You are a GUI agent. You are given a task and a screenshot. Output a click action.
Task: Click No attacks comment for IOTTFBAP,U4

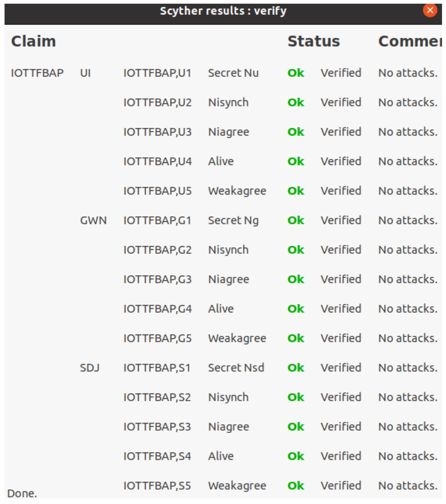(408, 161)
